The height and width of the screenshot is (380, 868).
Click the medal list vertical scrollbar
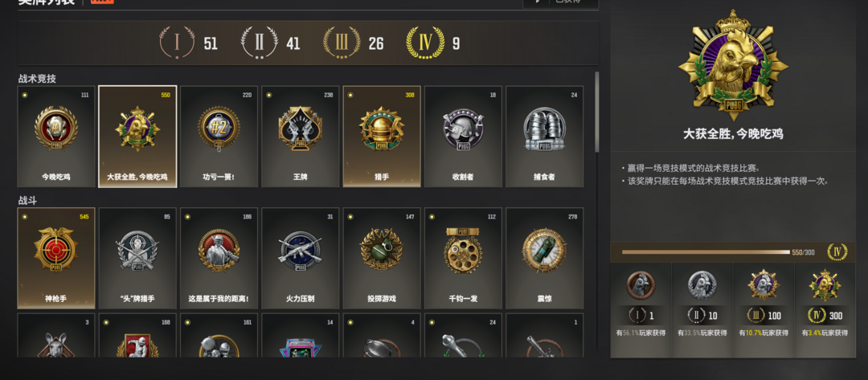tap(596, 112)
